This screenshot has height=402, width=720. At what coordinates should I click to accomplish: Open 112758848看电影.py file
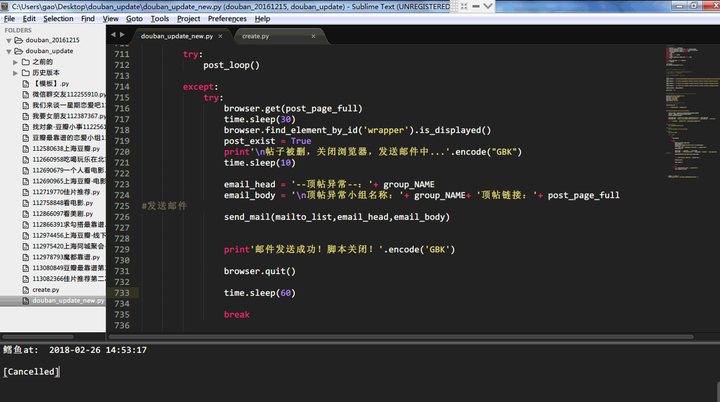pos(63,203)
